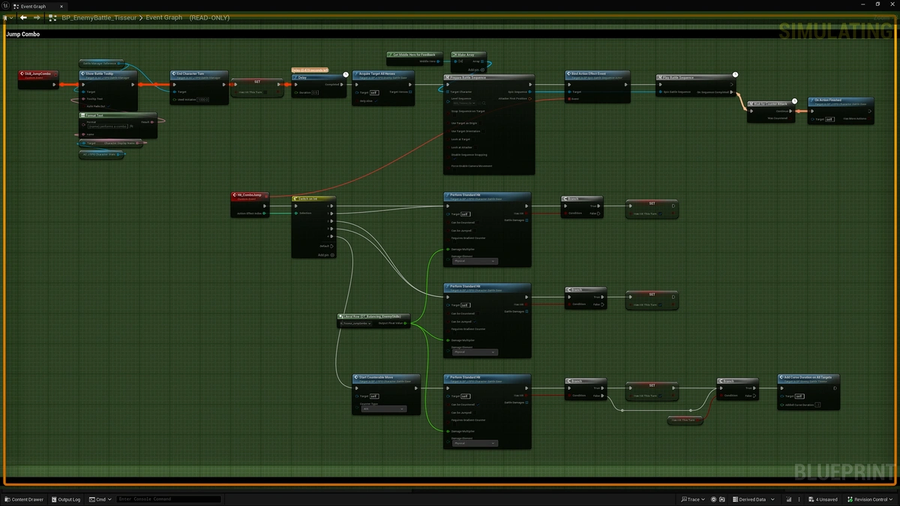Click the clock icon on Delay node
This screenshot has width=900, height=506.
tap(344, 73)
